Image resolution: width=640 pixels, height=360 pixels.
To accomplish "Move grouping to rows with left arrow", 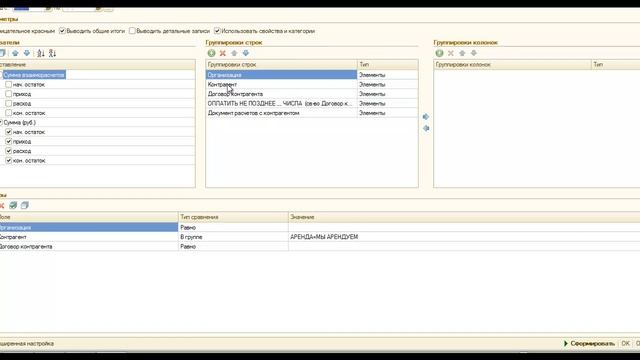I will [426, 128].
